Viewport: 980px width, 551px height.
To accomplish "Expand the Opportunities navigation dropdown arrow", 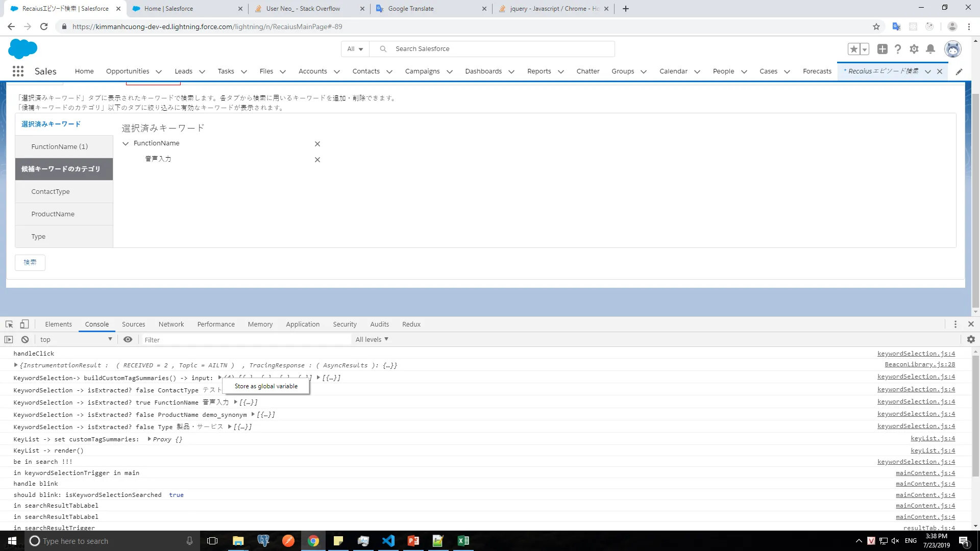I will [x=159, y=71].
